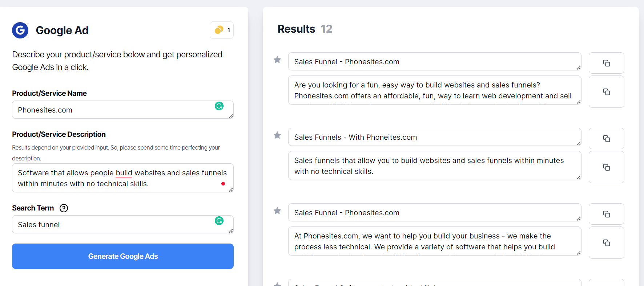Copy the second result's description text
The width and height of the screenshot is (644, 286).
pos(606,167)
